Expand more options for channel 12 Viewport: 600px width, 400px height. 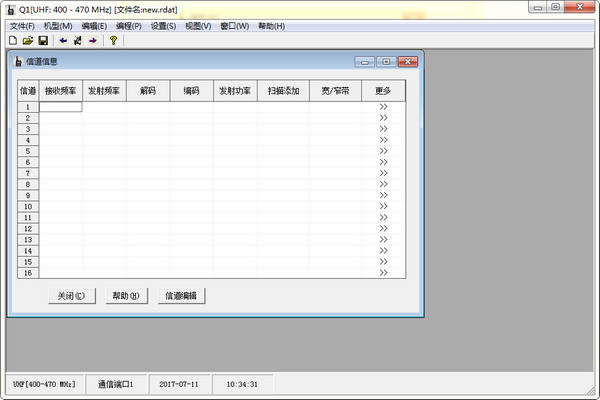pyautogui.click(x=383, y=229)
